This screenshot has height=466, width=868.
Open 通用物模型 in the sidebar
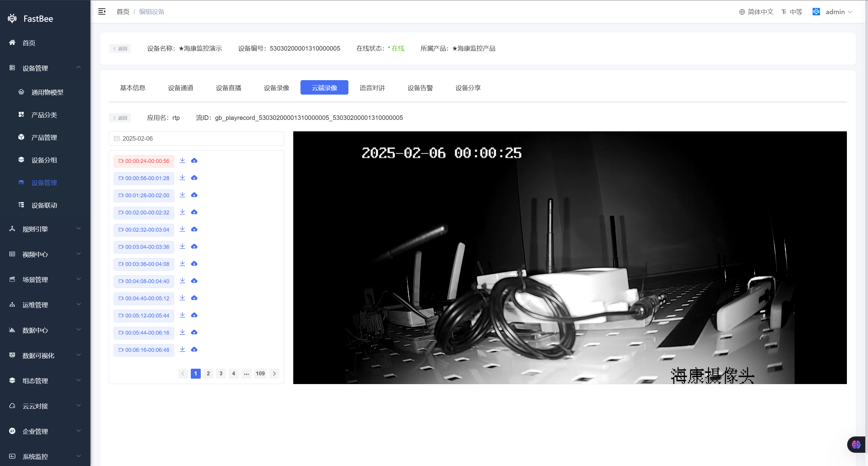click(x=45, y=92)
